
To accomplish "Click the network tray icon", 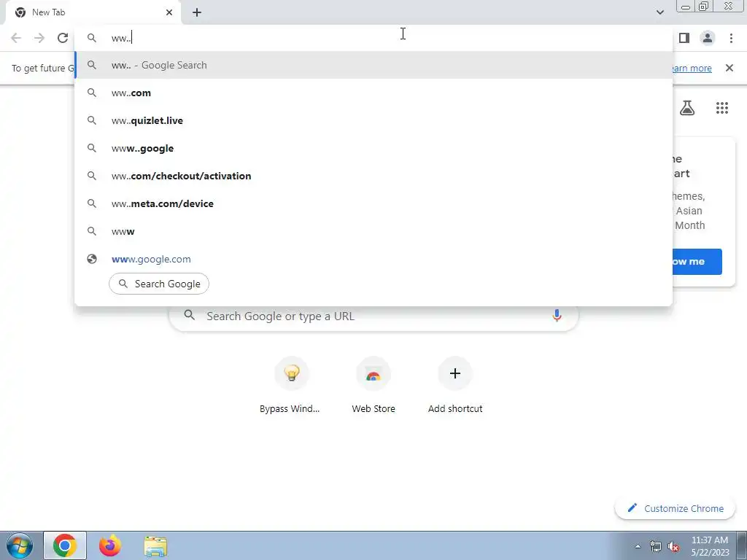I will coord(656,547).
